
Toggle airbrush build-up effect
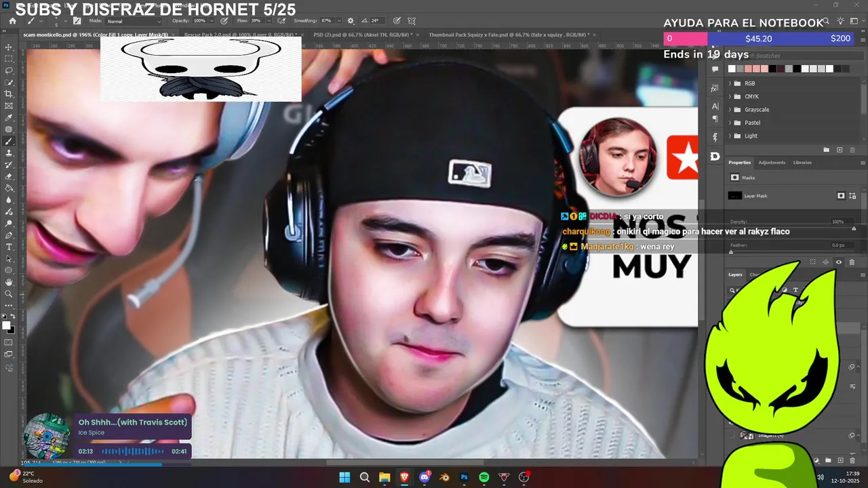pos(282,21)
